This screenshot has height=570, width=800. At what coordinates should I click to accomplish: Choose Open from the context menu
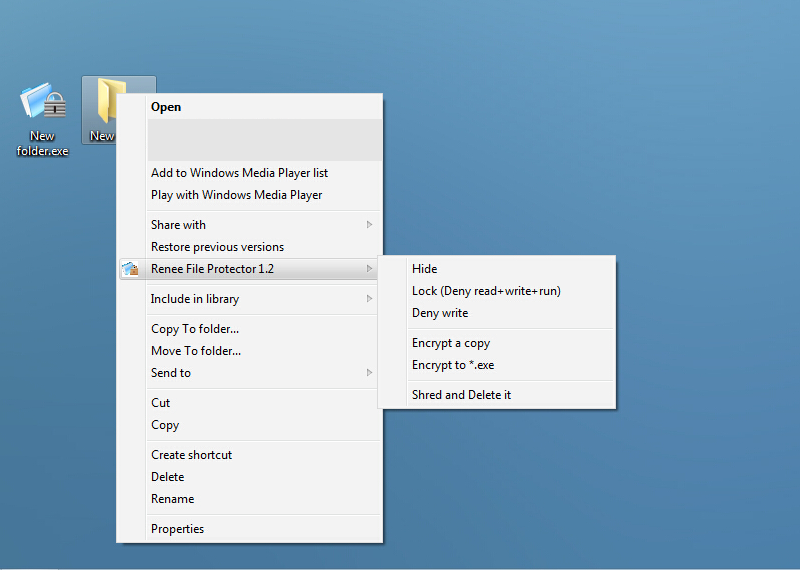(166, 107)
